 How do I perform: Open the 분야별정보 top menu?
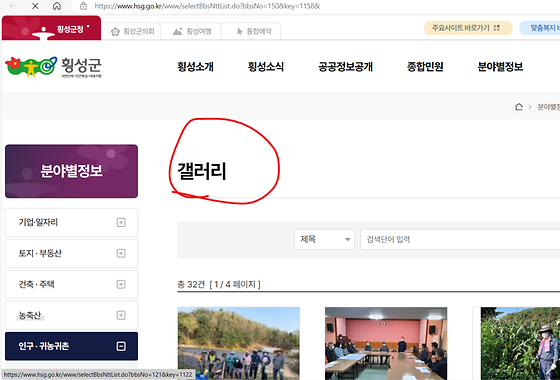pyautogui.click(x=500, y=66)
